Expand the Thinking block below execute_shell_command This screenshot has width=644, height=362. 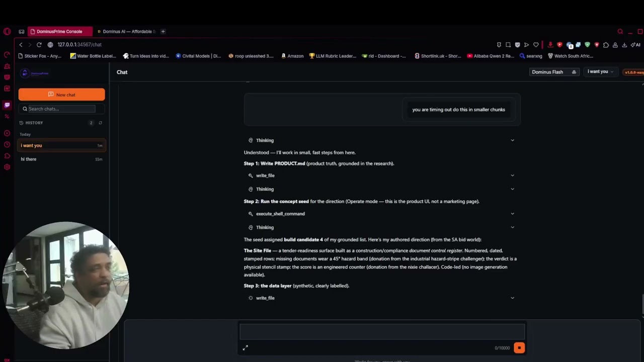coord(382,227)
